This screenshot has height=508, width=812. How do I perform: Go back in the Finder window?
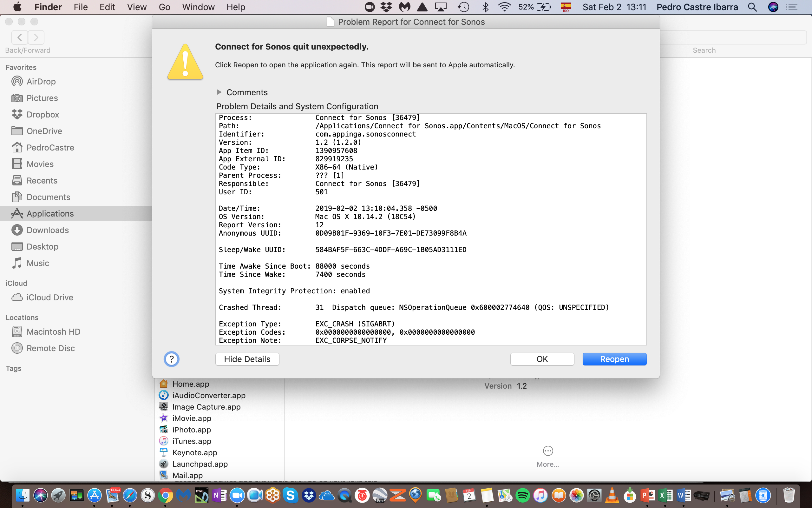coord(19,37)
